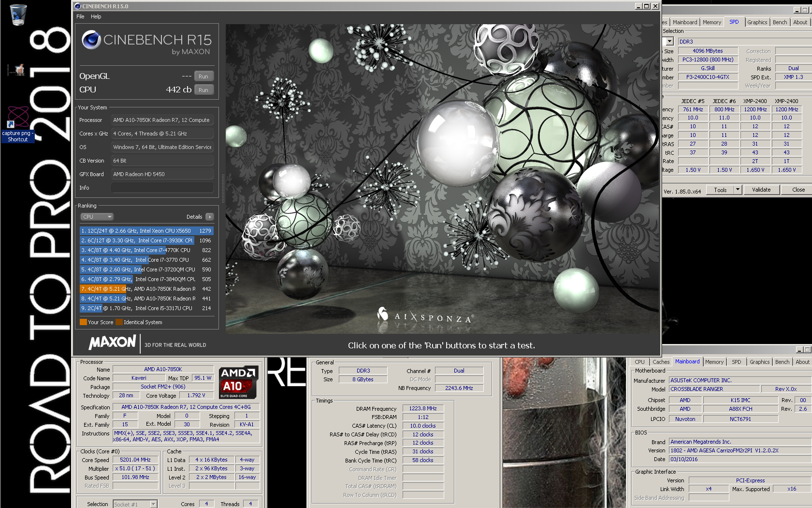
Task: Select ranking row 5 Intel Core i7-3720QM
Action: pos(146,269)
